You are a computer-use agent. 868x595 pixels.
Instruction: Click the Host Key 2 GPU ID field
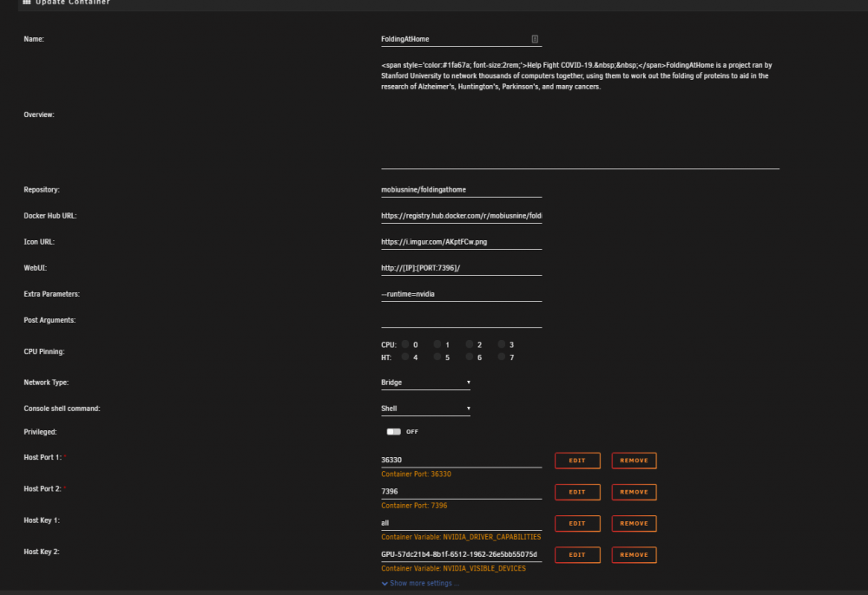[461, 554]
